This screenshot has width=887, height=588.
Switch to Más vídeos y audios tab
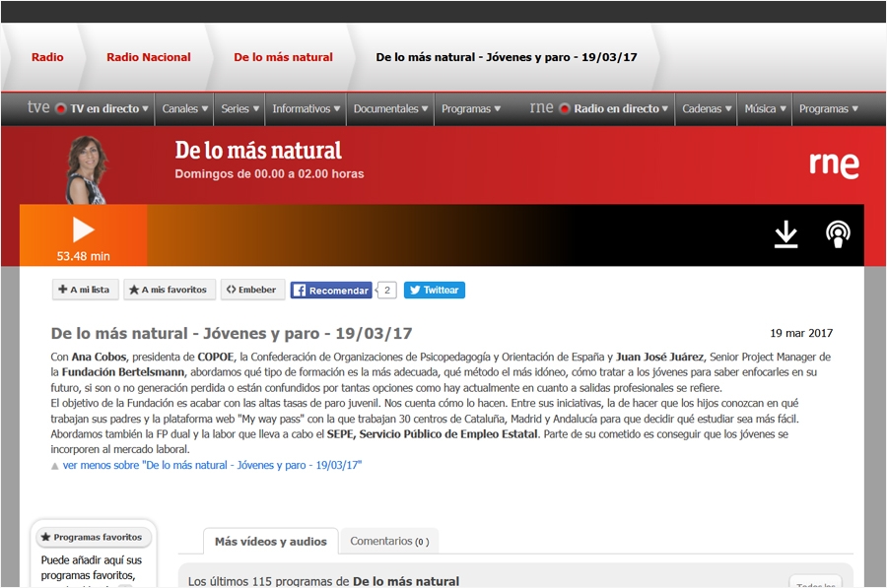coord(270,541)
